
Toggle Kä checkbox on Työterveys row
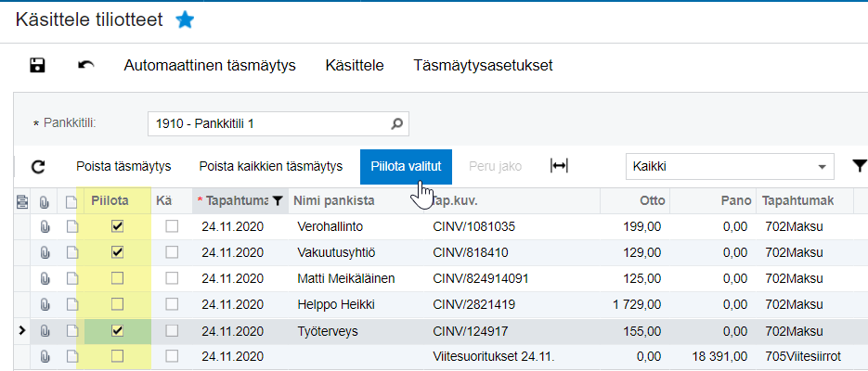click(171, 330)
